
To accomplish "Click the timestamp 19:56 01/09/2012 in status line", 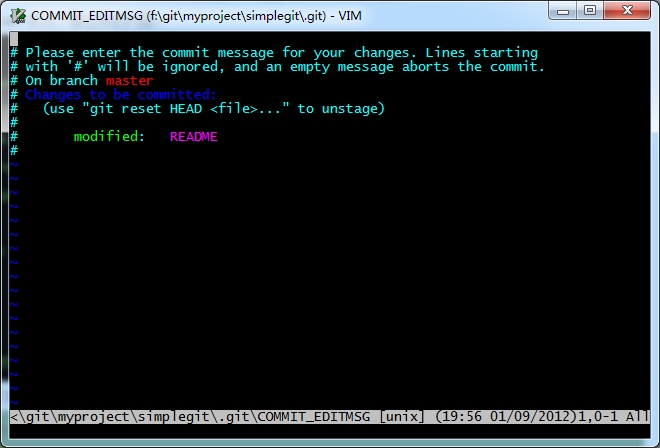I will coord(506,417).
